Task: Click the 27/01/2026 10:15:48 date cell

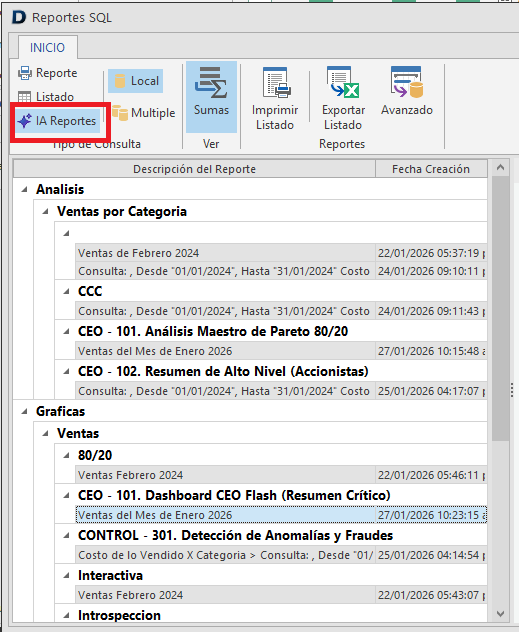Action: tap(431, 351)
